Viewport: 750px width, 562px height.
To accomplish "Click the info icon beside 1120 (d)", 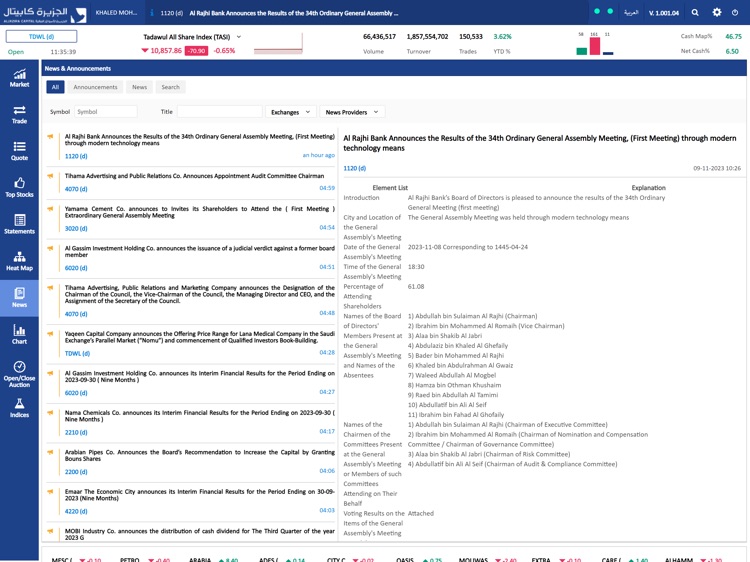I will 152,13.
